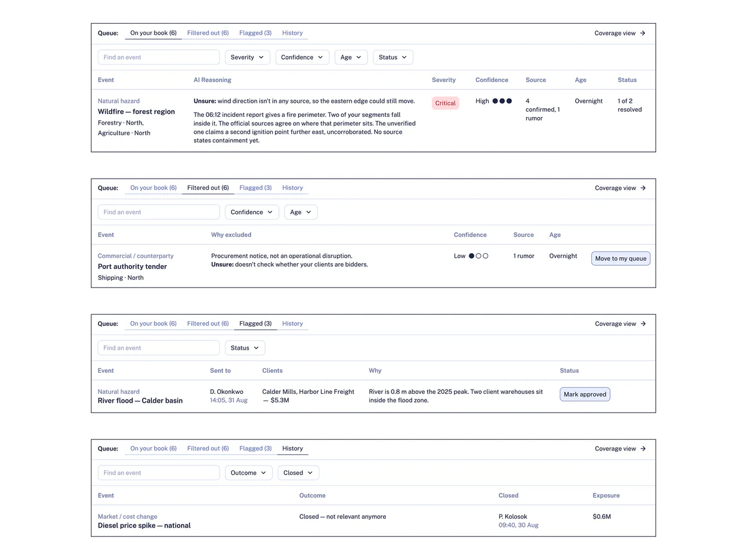
Task: Focus the Find an event field in the River flood panel
Action: pos(159,348)
